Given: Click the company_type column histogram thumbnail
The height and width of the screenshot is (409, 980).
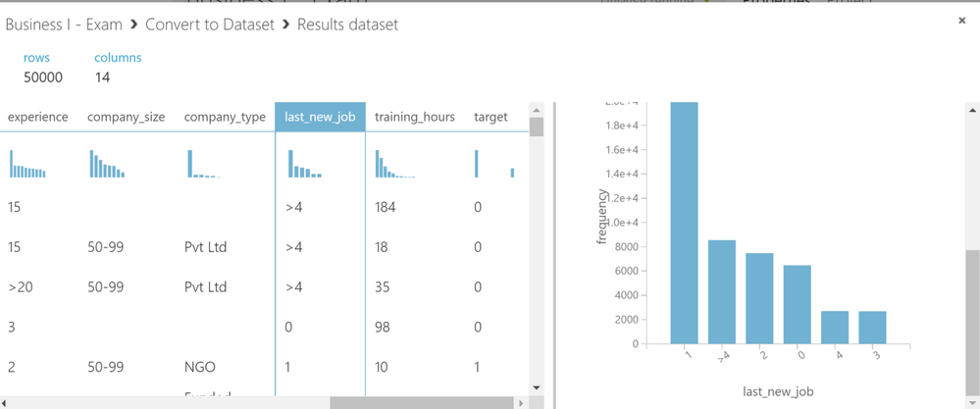Looking at the screenshot, I should pyautogui.click(x=204, y=164).
